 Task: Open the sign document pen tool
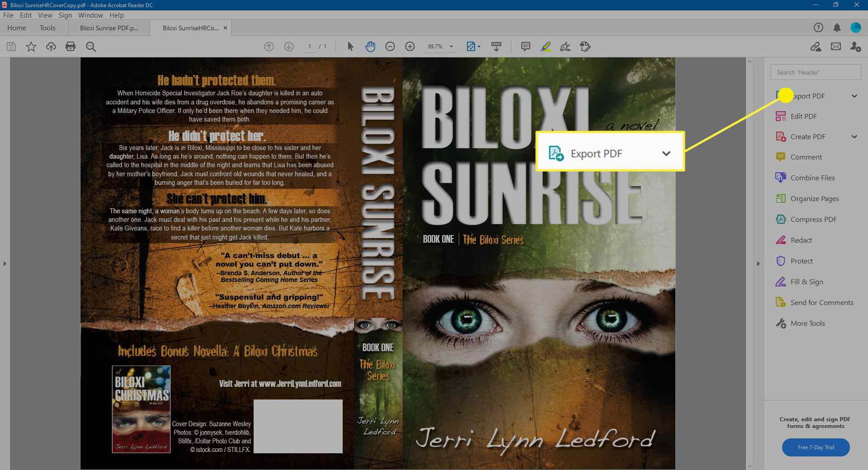pos(565,47)
